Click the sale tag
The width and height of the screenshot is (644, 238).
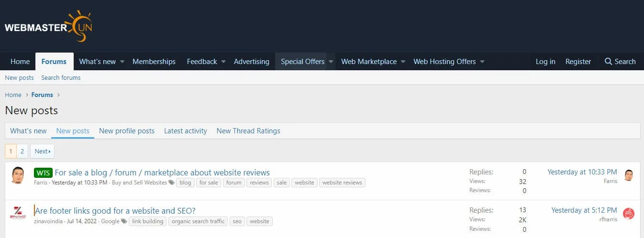tap(282, 183)
